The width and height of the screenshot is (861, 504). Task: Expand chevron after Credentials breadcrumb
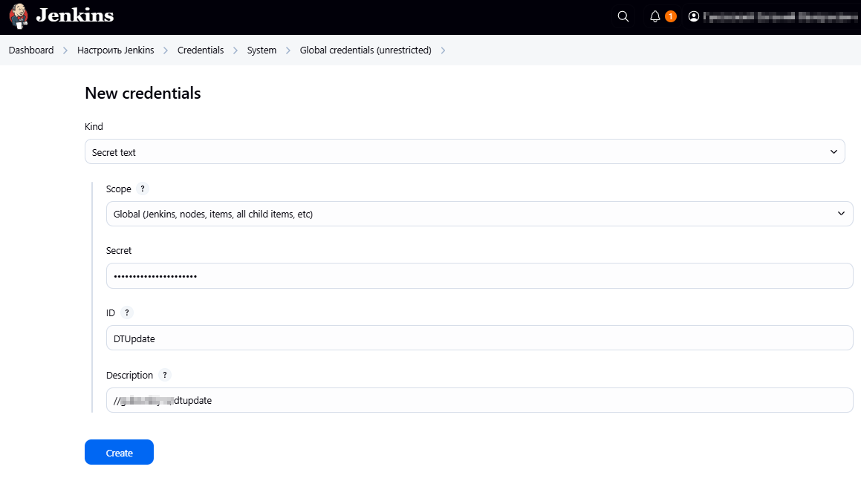click(235, 50)
